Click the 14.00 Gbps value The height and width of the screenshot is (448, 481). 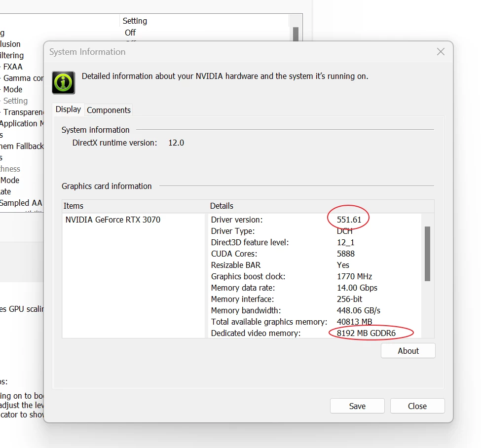(x=357, y=288)
